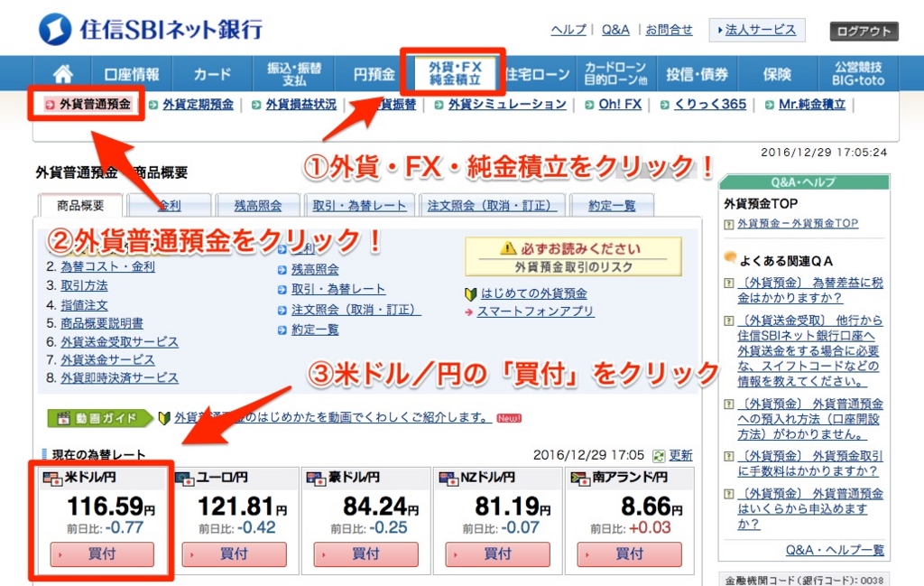
Task: Click 買付 button under NZドル/円
Action: tap(498, 554)
